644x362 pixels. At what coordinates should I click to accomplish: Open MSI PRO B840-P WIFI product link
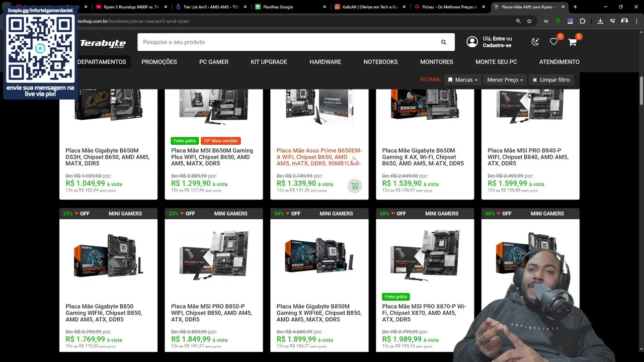pos(528,157)
